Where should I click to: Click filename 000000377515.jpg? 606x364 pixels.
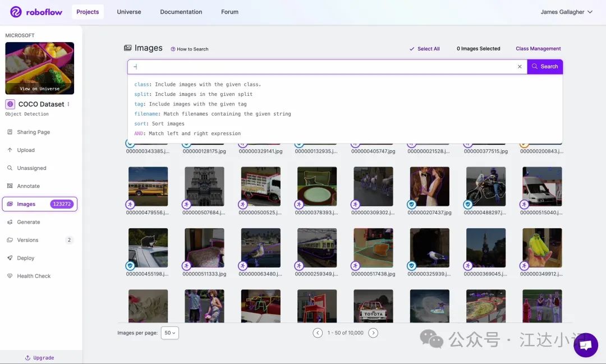486,151
